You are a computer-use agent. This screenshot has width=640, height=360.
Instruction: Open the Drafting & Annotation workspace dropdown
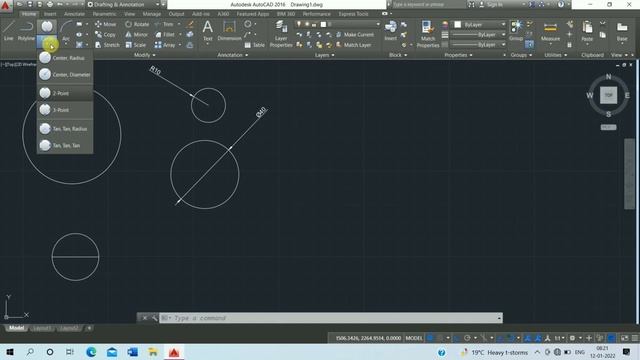click(124, 4)
